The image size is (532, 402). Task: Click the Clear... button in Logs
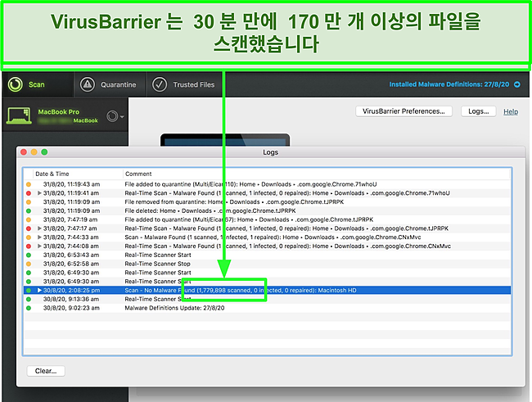[x=46, y=371]
